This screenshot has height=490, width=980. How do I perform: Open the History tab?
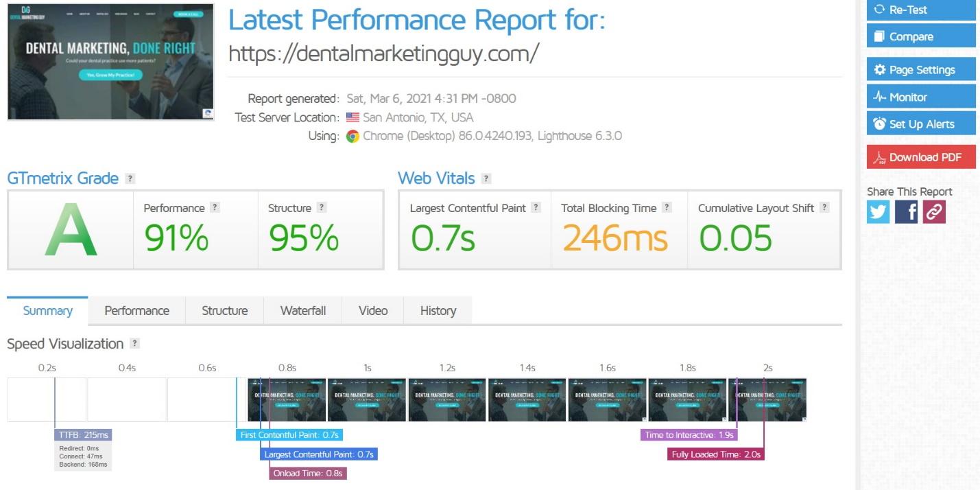click(x=438, y=311)
